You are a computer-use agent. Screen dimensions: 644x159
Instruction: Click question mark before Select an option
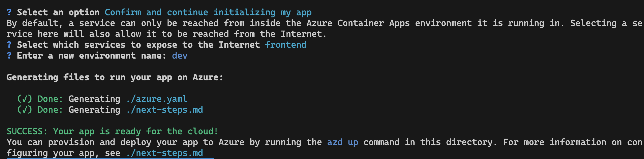(x=9, y=12)
